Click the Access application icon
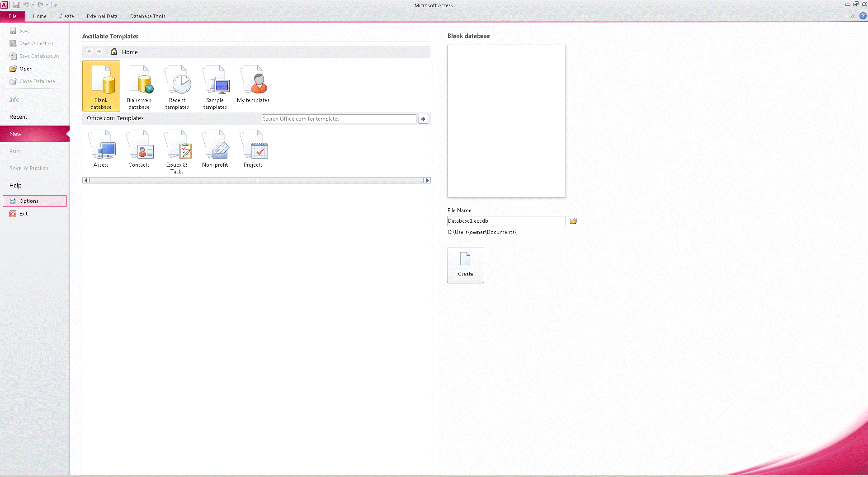Image resolution: width=868 pixels, height=477 pixels. point(4,5)
